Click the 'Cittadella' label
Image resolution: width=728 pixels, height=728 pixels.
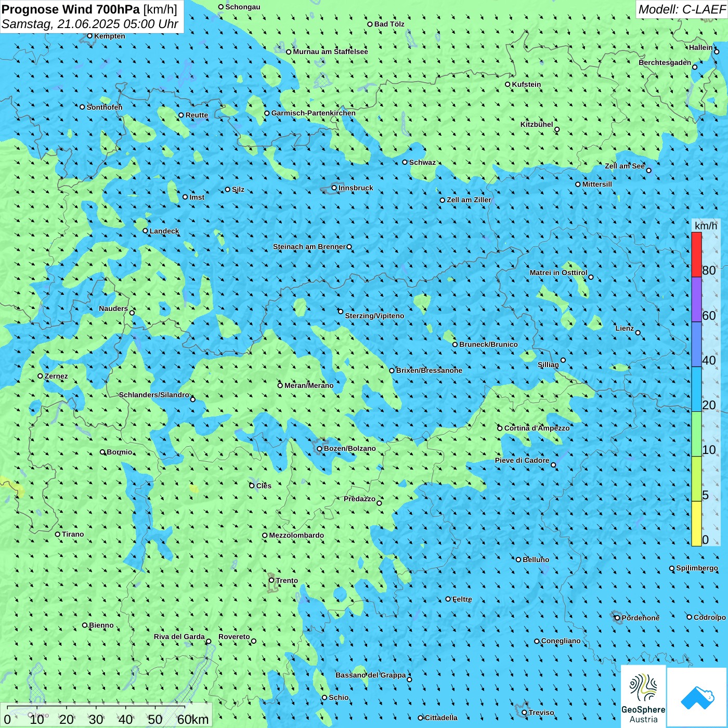441,718
